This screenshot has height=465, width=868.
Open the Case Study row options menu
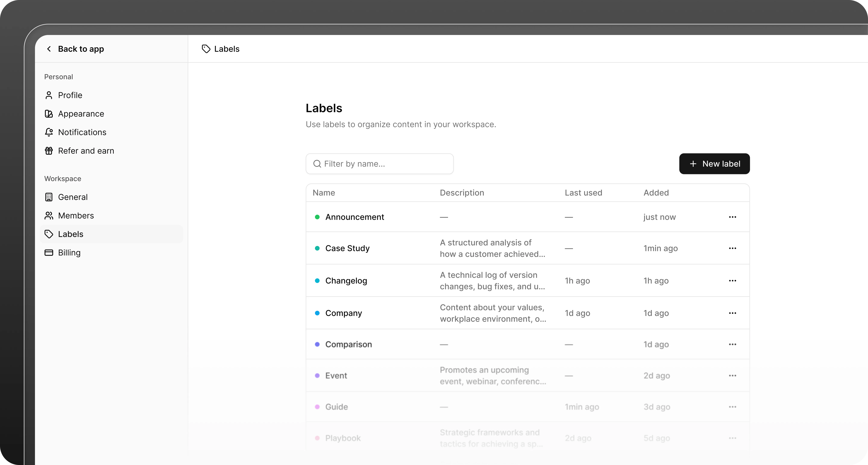click(x=732, y=248)
